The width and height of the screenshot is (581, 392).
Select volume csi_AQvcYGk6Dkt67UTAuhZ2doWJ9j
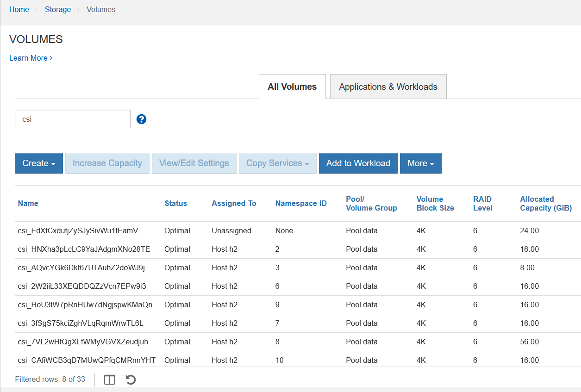pyautogui.click(x=81, y=268)
